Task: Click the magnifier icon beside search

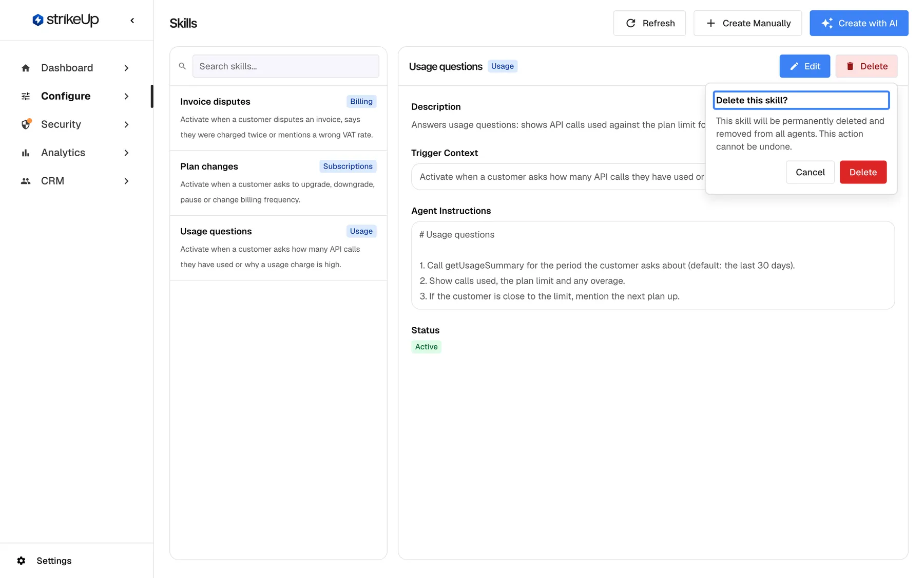Action: pos(182,66)
